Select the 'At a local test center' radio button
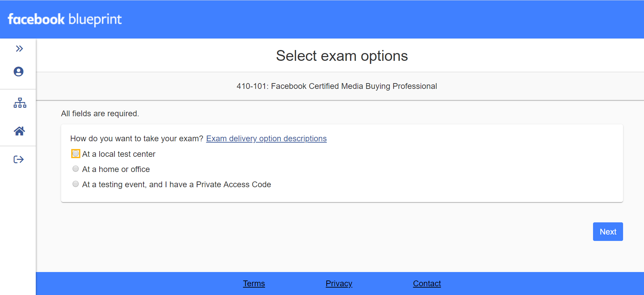Screen dimensions: 644x295 click(x=76, y=154)
